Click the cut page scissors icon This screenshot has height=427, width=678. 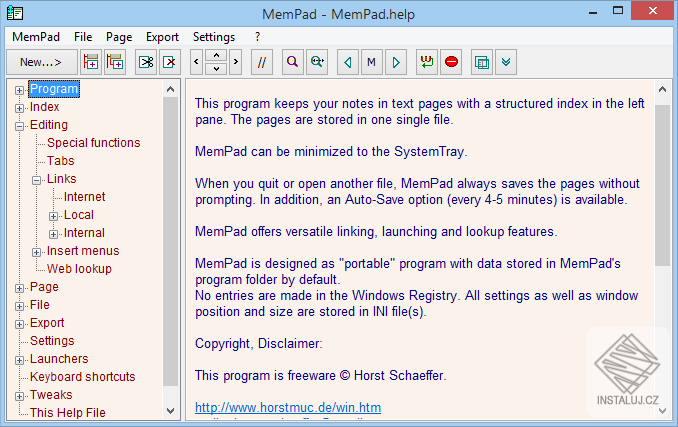(x=146, y=62)
